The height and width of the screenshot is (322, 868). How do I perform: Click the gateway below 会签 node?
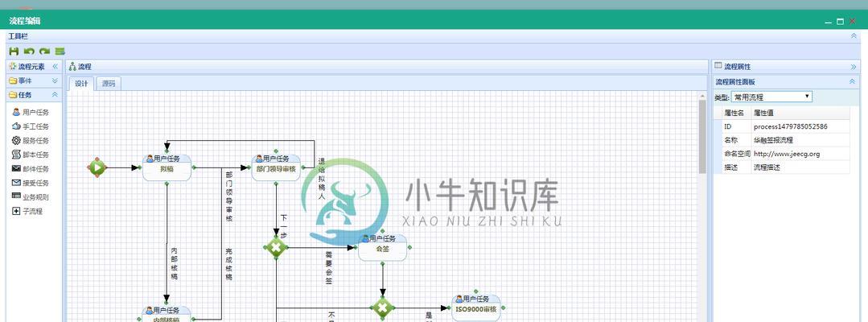coord(382,308)
